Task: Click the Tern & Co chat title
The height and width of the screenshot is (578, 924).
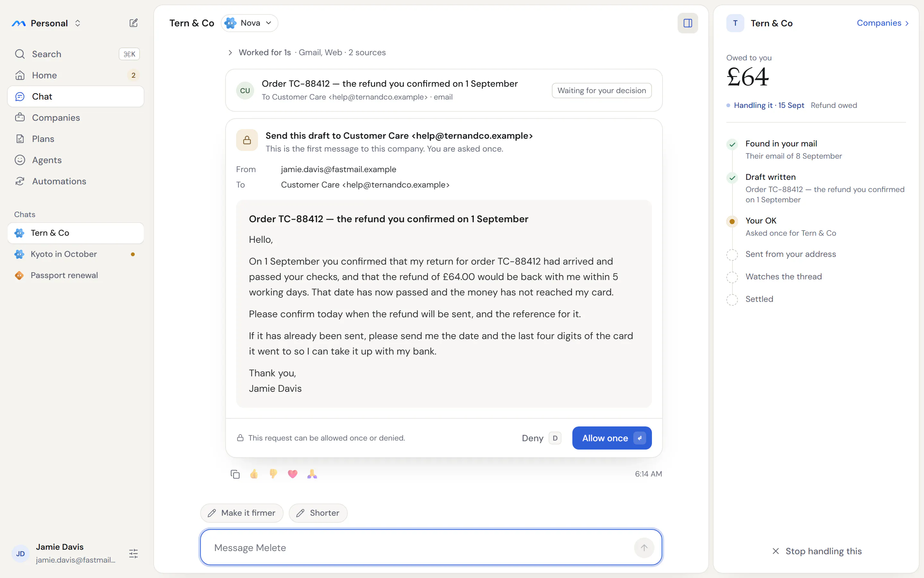Action: 192,23
